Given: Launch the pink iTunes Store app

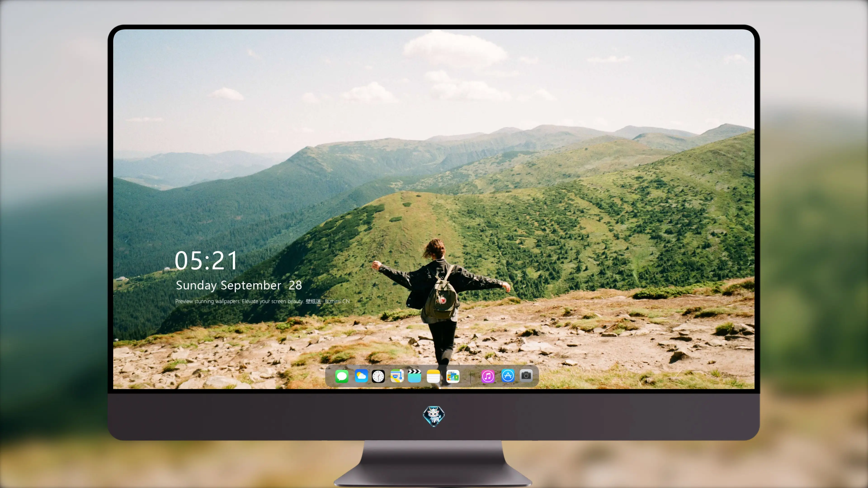Looking at the screenshot, I should click(488, 376).
